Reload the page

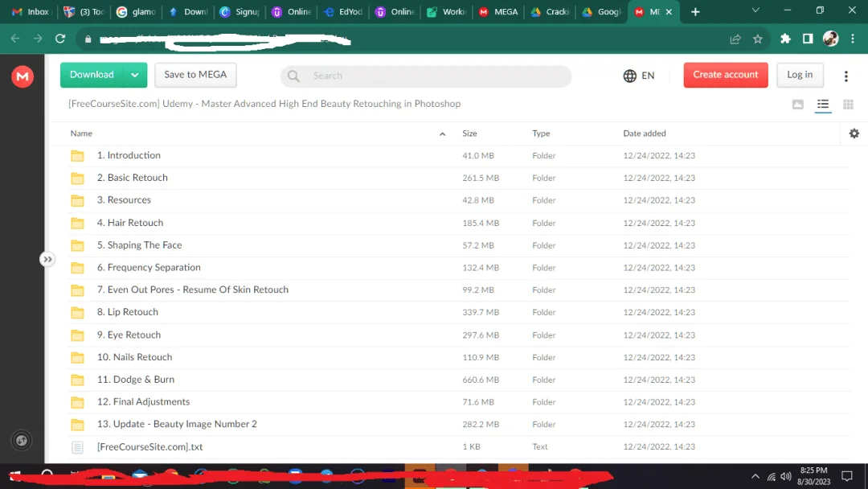click(x=60, y=39)
